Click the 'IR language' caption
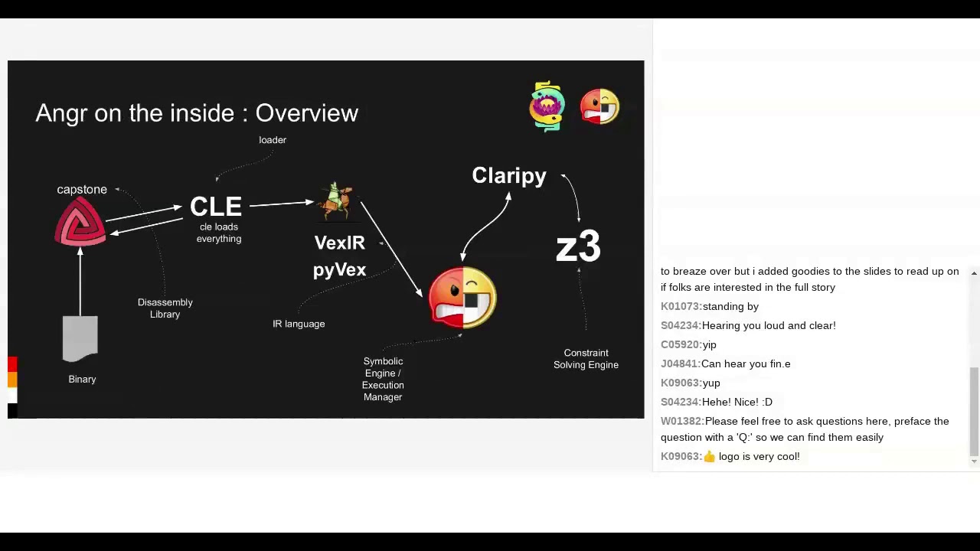980x551 pixels. click(x=299, y=324)
